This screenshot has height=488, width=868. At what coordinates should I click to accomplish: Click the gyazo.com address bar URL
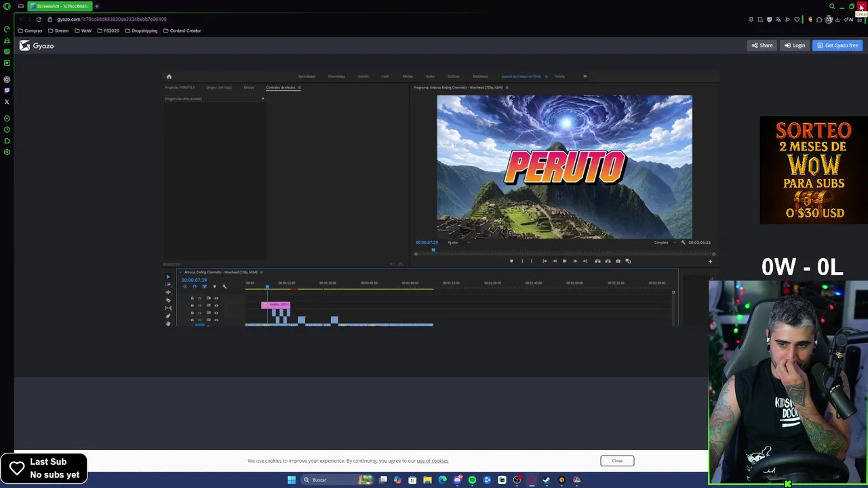click(x=112, y=19)
